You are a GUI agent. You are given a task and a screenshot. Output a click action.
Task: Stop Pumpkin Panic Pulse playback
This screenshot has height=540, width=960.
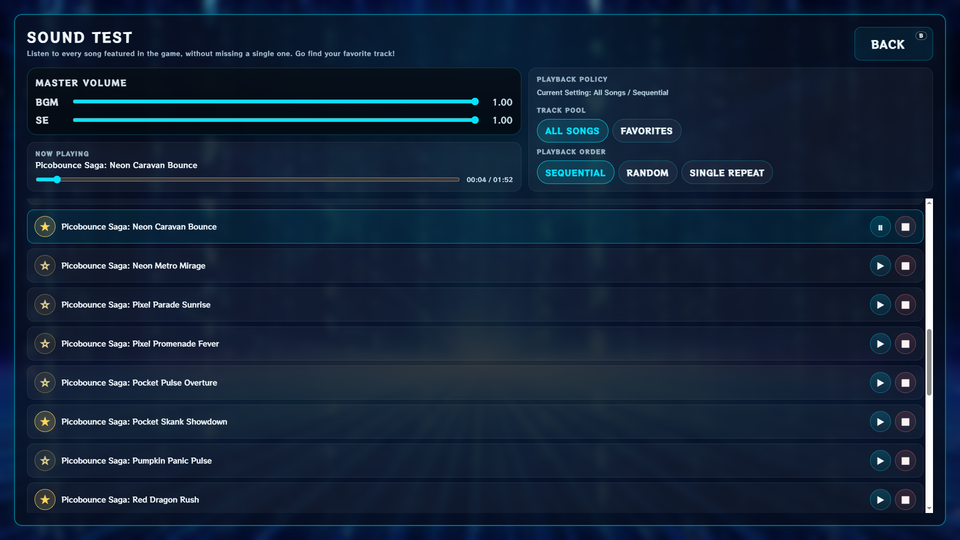coord(905,461)
